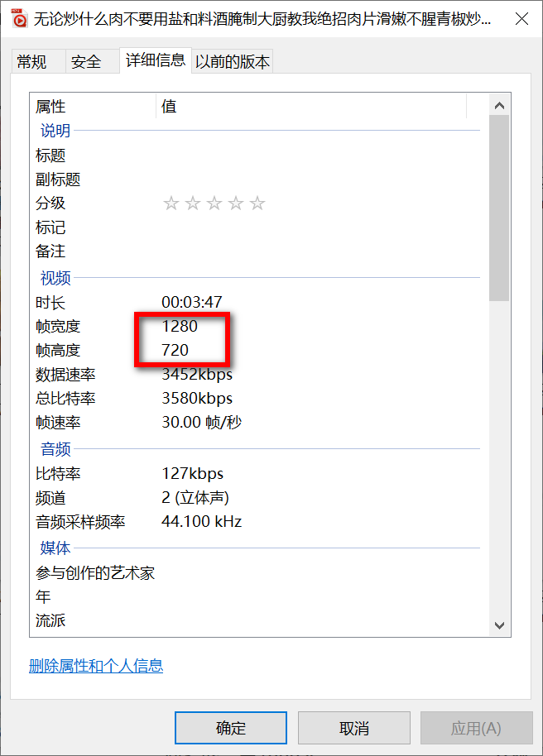The width and height of the screenshot is (543, 756).
Task: Click the 总比特率 value 3580kbps
Action: 197,398
